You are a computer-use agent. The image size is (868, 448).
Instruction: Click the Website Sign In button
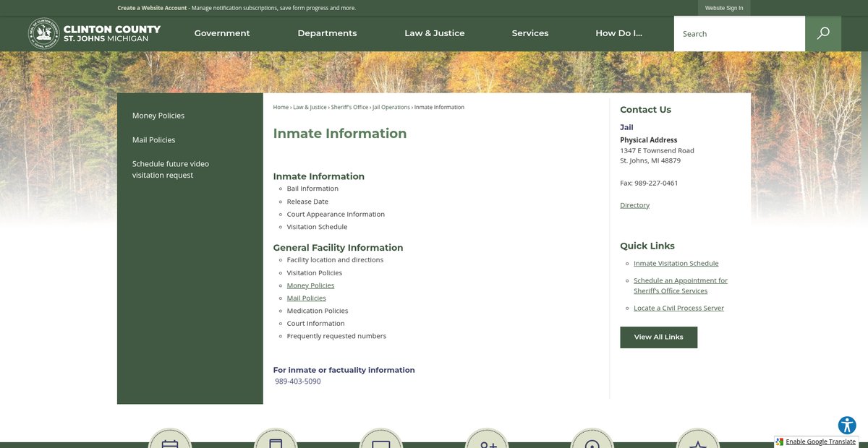click(x=724, y=8)
